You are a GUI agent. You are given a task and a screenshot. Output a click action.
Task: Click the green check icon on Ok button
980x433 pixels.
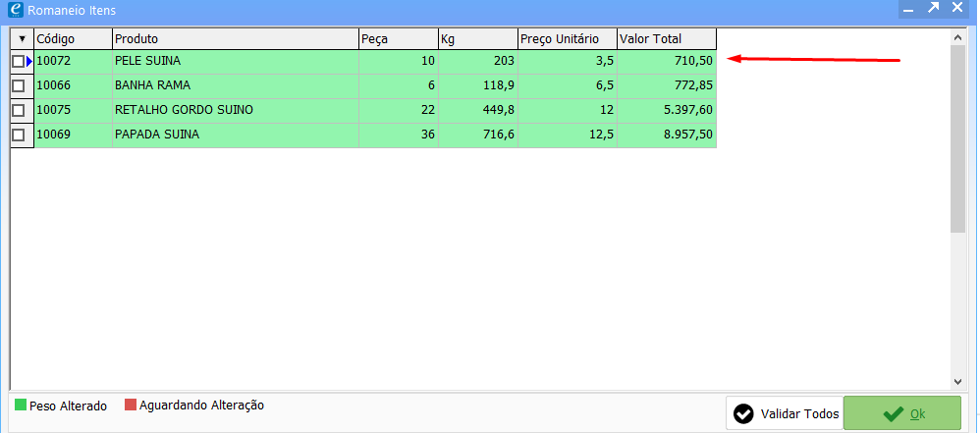[893, 413]
